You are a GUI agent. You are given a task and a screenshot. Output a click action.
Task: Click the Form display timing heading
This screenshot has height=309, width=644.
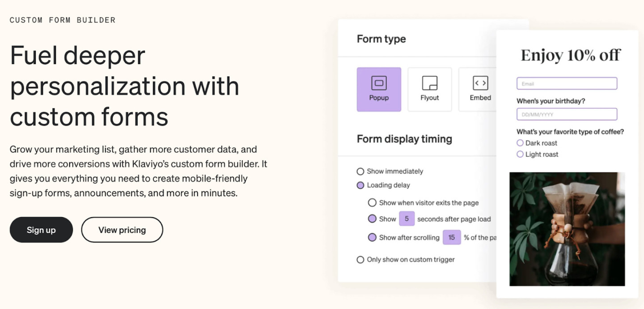[x=404, y=139]
